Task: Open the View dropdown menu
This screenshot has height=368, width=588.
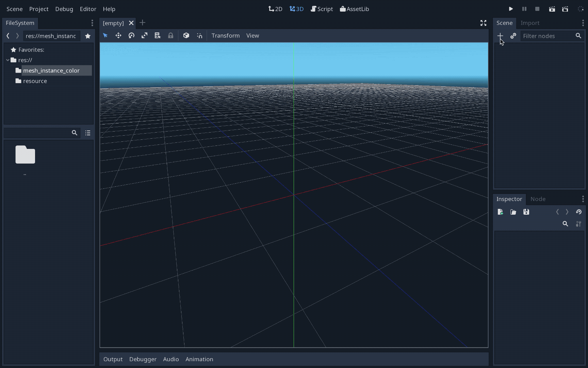Action: pyautogui.click(x=252, y=36)
